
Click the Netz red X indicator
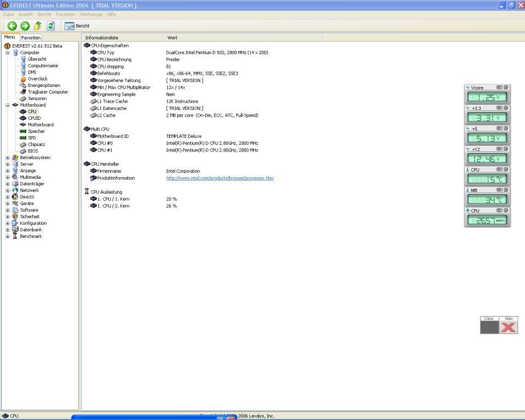click(508, 327)
